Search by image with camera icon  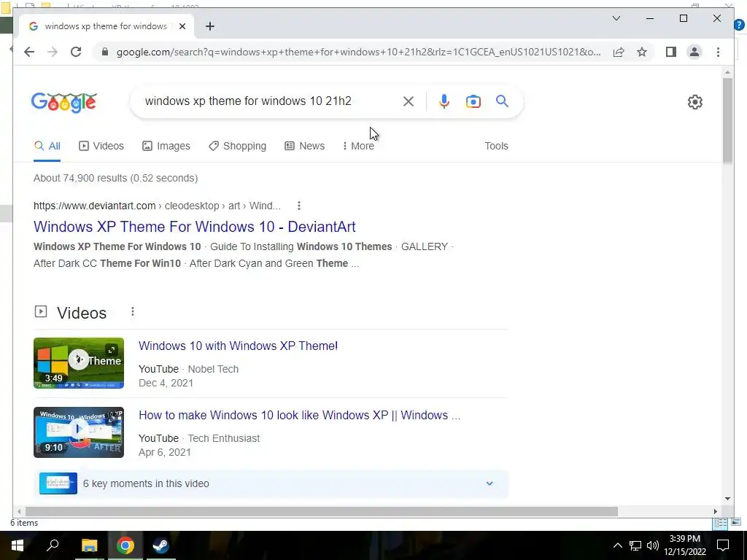click(473, 101)
